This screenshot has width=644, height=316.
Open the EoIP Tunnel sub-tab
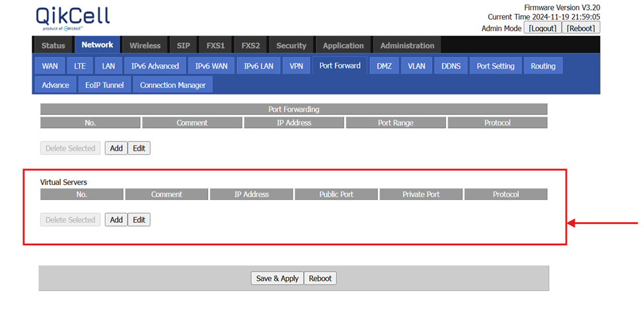104,85
